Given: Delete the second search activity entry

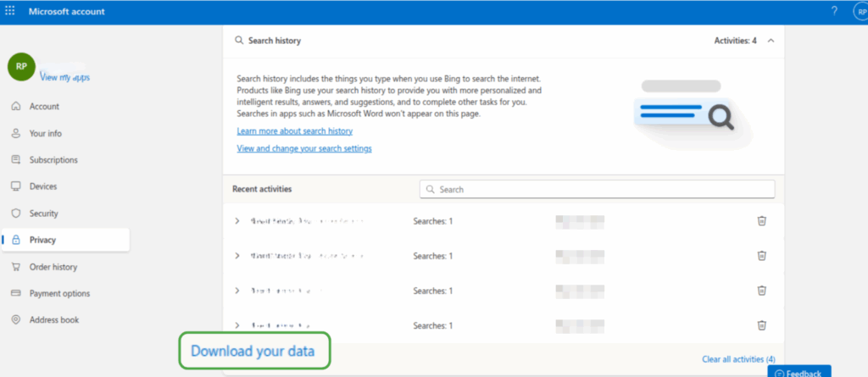Looking at the screenshot, I should (x=761, y=256).
